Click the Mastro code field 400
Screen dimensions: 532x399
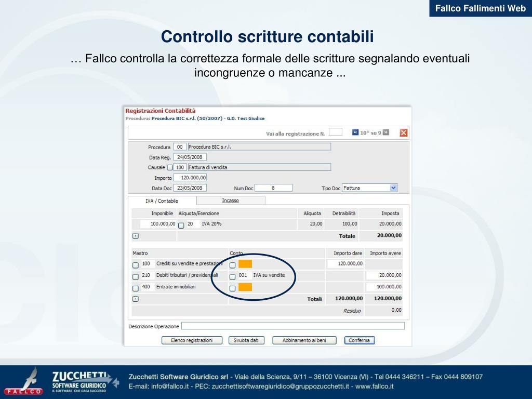pos(148,287)
